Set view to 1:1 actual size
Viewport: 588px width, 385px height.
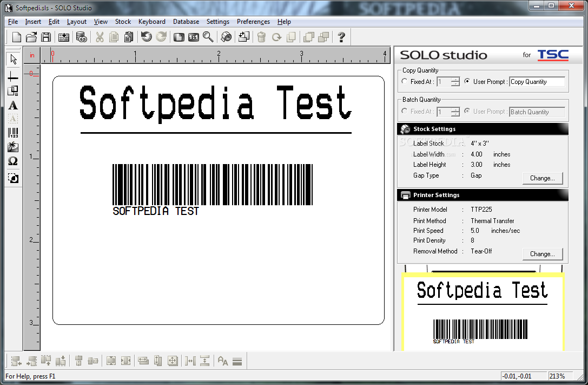[x=194, y=37]
